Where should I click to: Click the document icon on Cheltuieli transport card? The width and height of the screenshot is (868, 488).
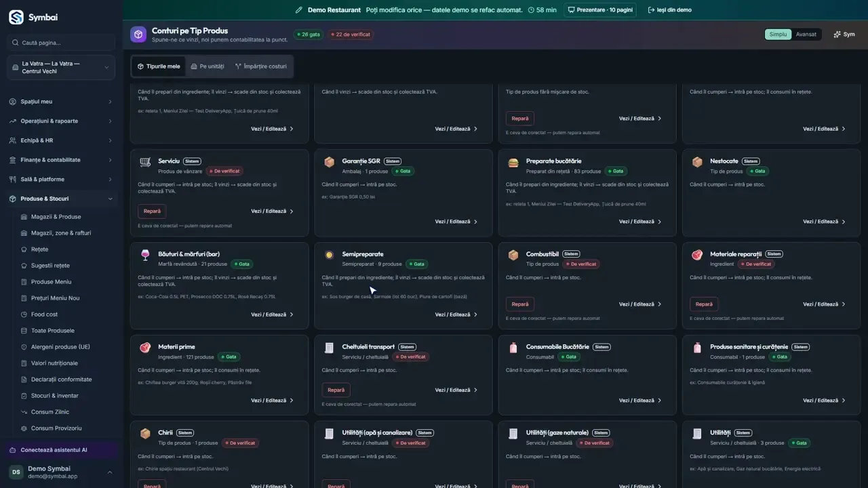click(x=329, y=347)
